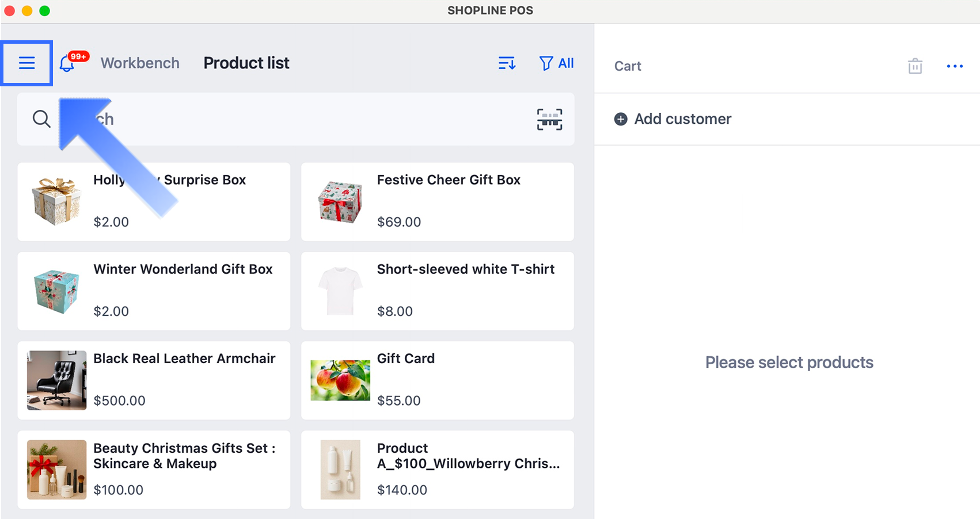Switch to the Workbench tab
This screenshot has height=519, width=980.
(x=140, y=63)
